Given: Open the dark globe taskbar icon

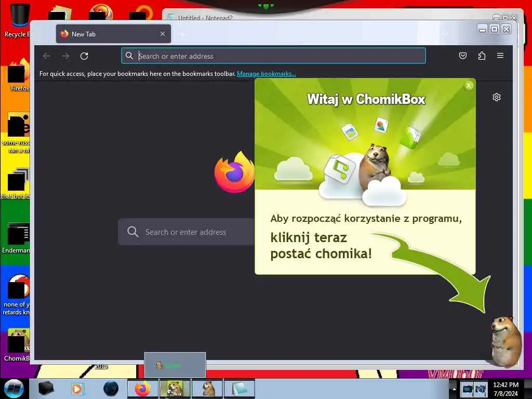Looking at the screenshot, I should coord(111,389).
